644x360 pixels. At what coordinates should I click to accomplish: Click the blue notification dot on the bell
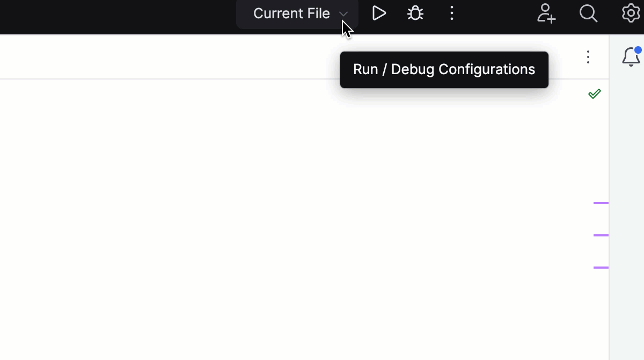click(x=638, y=50)
